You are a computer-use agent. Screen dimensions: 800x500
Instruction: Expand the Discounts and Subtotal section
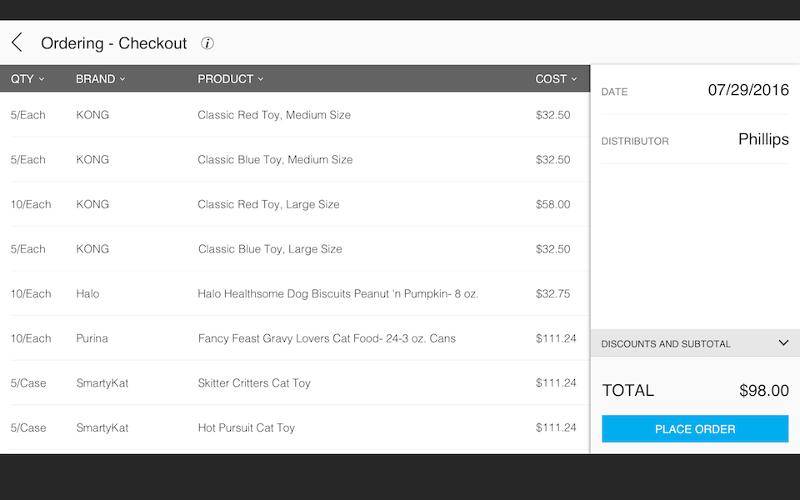695,343
